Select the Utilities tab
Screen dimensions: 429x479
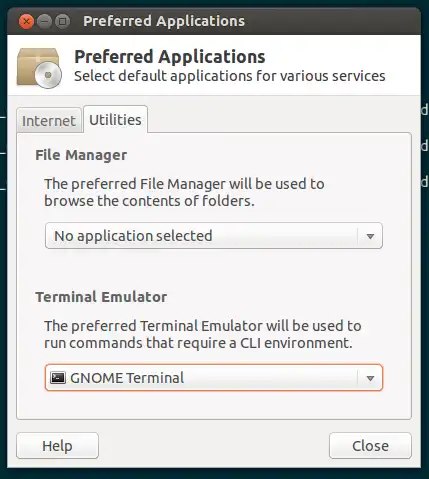[115, 119]
